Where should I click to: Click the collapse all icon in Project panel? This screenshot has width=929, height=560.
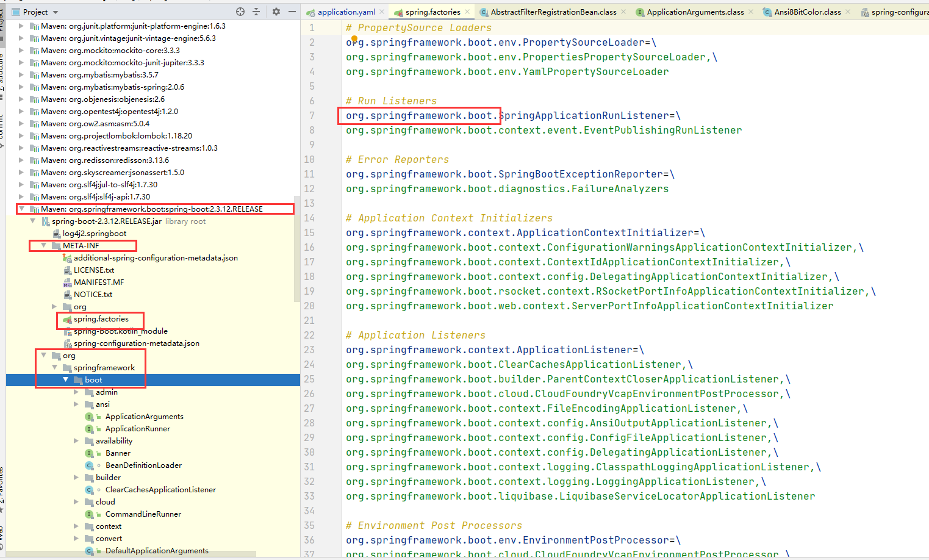(256, 12)
